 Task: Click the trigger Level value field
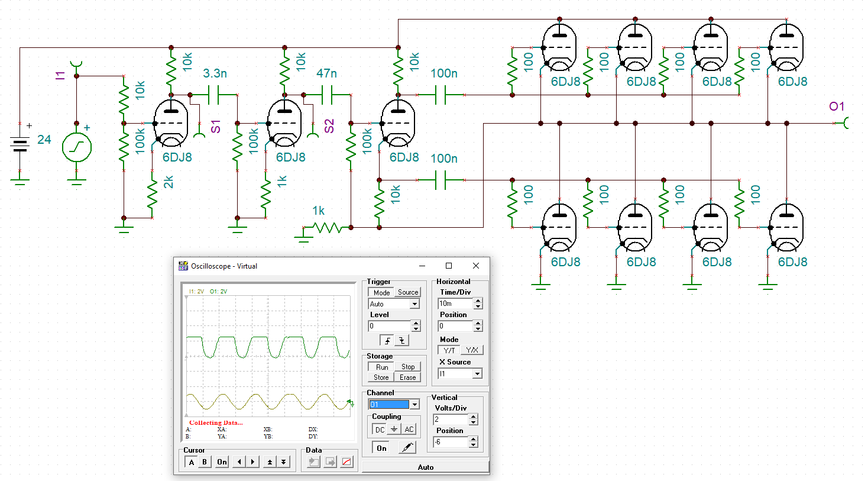390,326
